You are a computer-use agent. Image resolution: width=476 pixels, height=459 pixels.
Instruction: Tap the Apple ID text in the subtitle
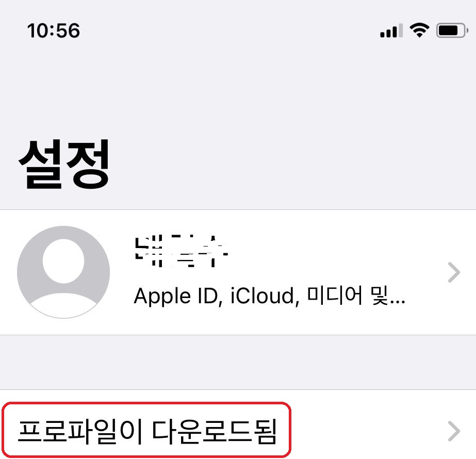(178, 297)
